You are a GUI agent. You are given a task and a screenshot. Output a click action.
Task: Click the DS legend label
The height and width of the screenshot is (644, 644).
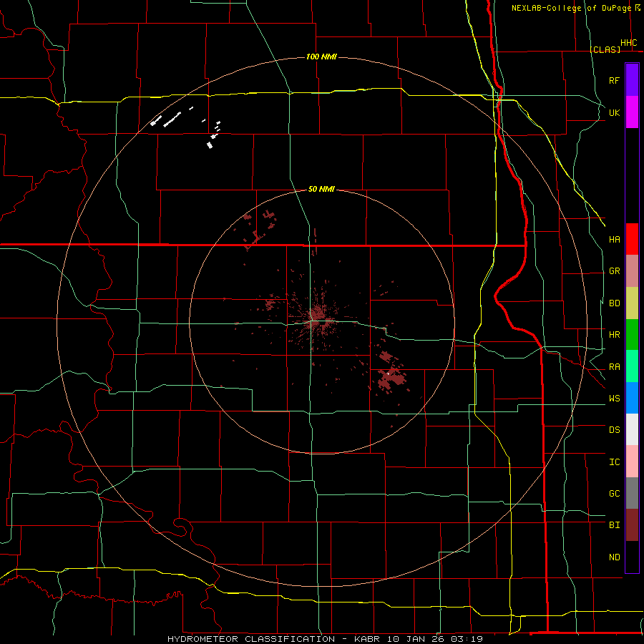(x=614, y=430)
